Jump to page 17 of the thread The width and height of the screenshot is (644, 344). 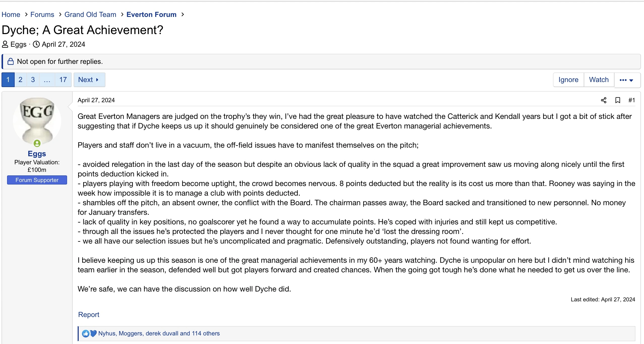point(63,80)
